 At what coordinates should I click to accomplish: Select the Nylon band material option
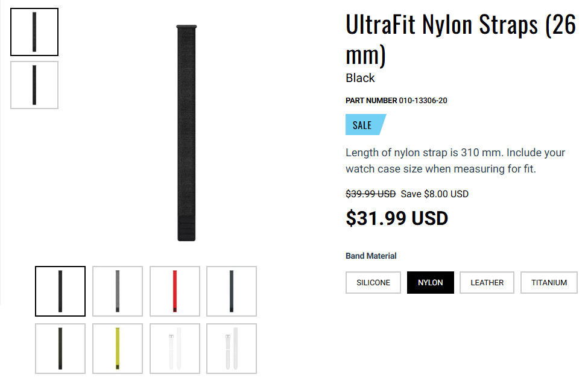coord(431,282)
